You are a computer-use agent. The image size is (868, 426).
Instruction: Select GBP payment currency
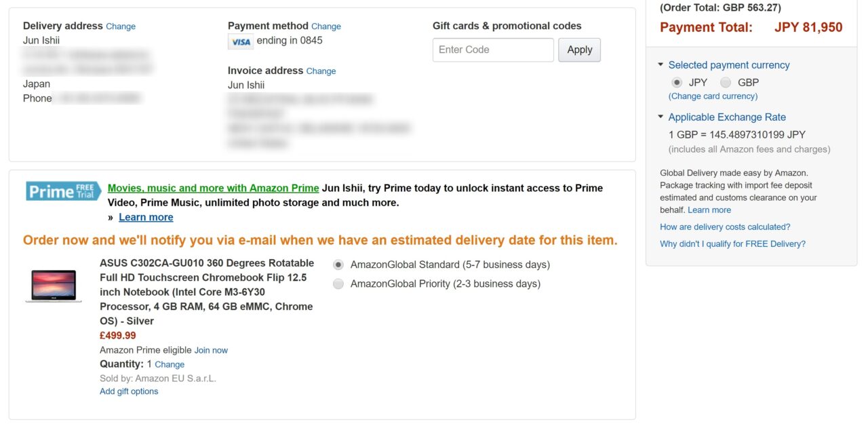[726, 83]
